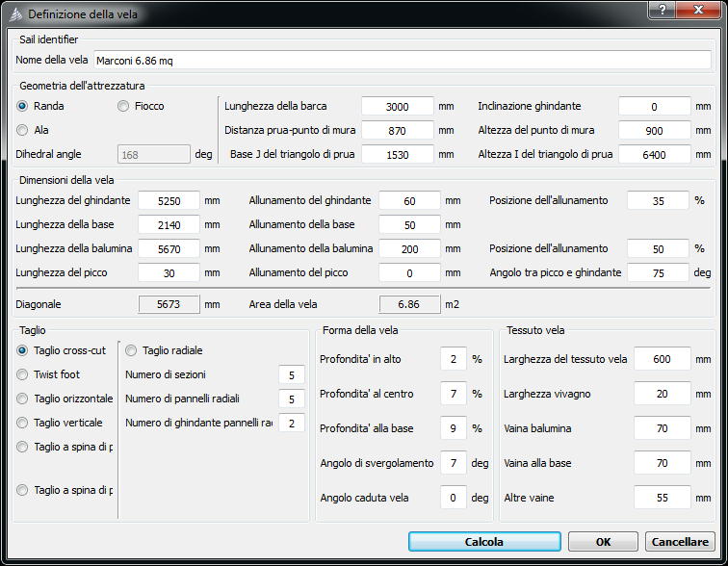Click Profondita' alla base field
The width and height of the screenshot is (728, 566).
454,428
